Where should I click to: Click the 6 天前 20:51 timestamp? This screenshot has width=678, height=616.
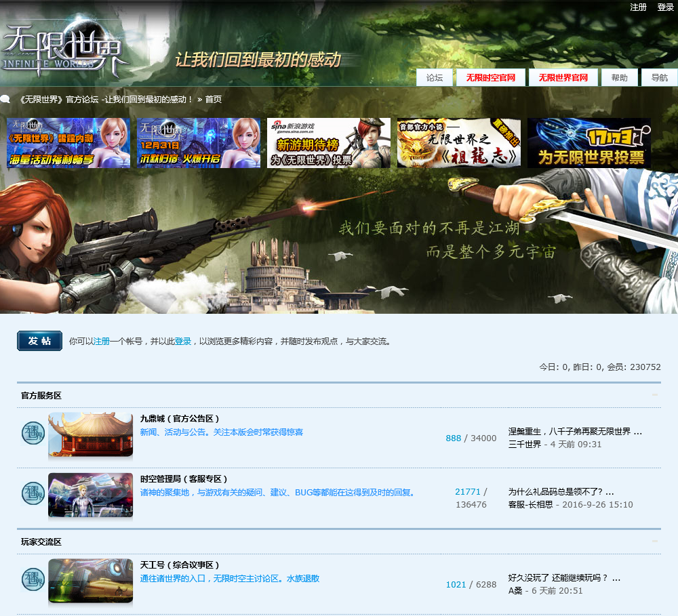557,591
